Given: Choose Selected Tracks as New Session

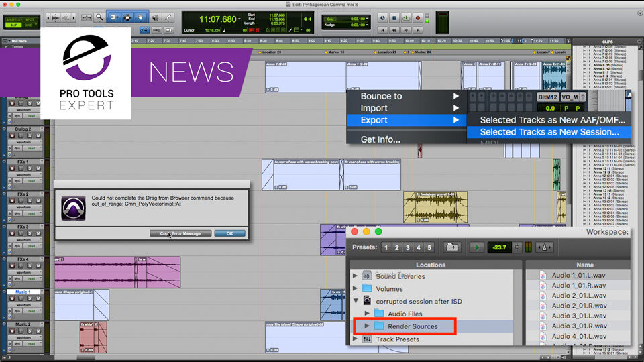Looking at the screenshot, I should tap(549, 132).
